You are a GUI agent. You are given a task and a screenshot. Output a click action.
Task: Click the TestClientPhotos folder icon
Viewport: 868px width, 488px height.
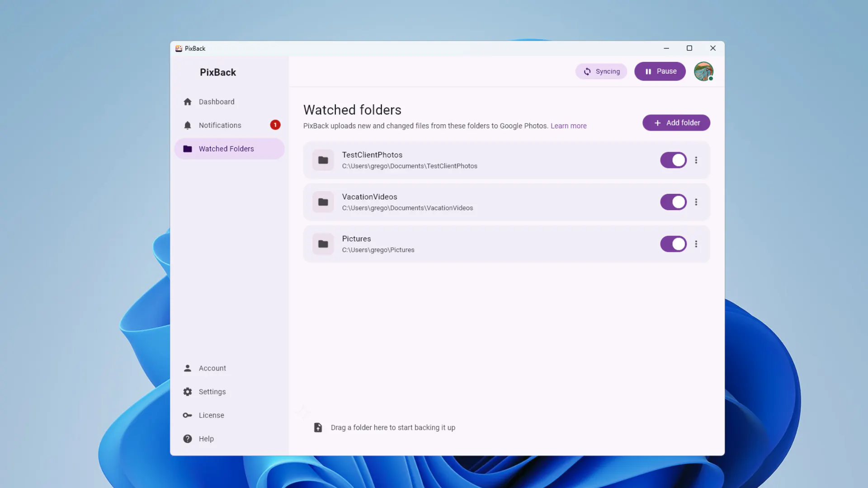[323, 160]
